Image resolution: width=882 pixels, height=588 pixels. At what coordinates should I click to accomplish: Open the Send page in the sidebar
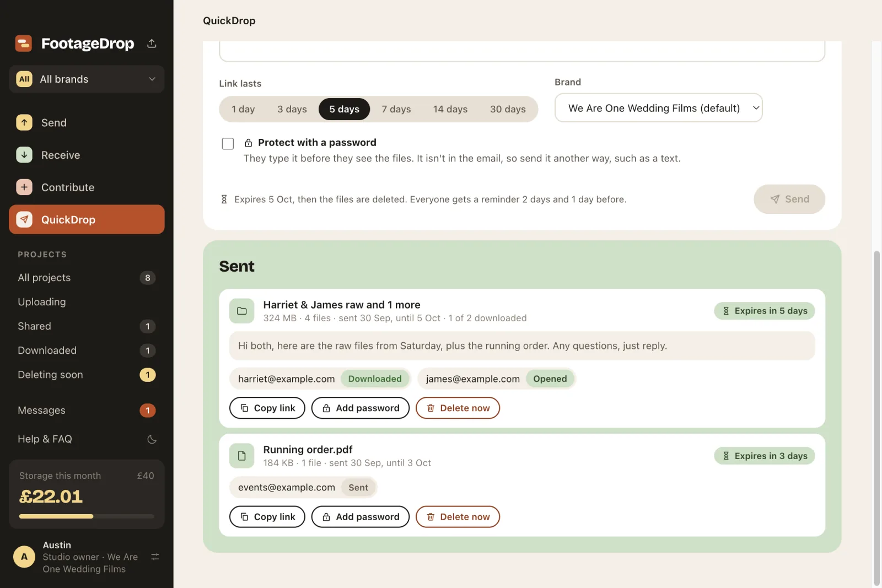coord(87,122)
